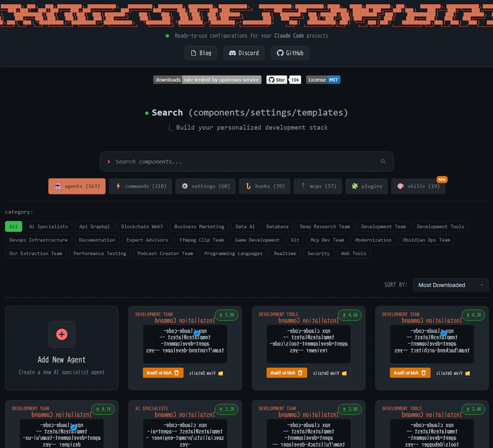Screen dimensions: 493x448
Task: Switch to the commands (210) tab
Action: (x=141, y=186)
